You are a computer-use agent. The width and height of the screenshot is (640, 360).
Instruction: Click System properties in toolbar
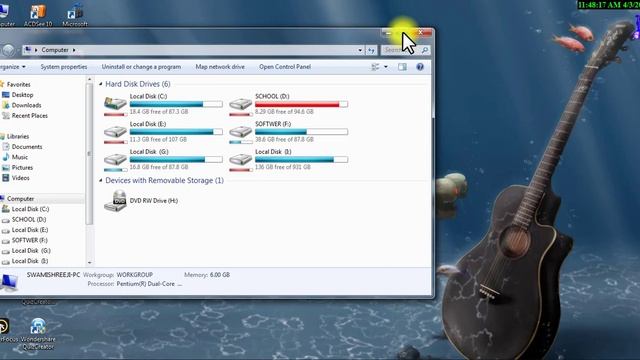click(x=64, y=67)
